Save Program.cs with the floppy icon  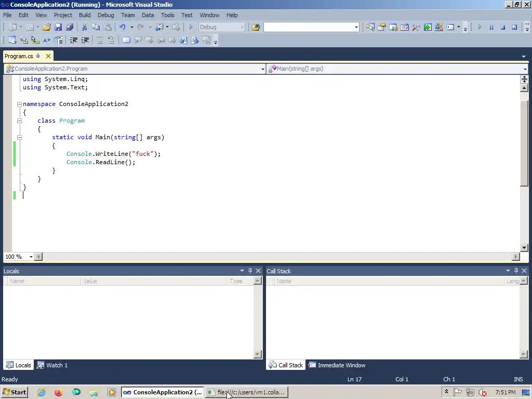[x=58, y=27]
